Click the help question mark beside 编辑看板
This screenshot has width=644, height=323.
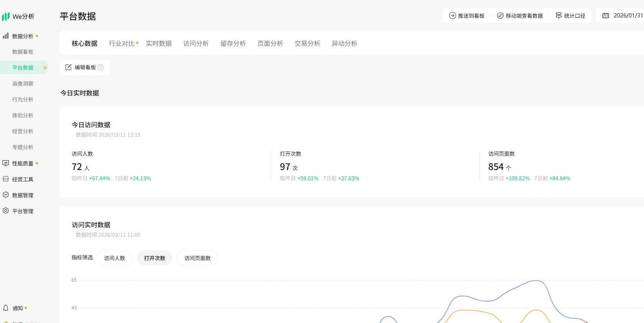pos(100,67)
